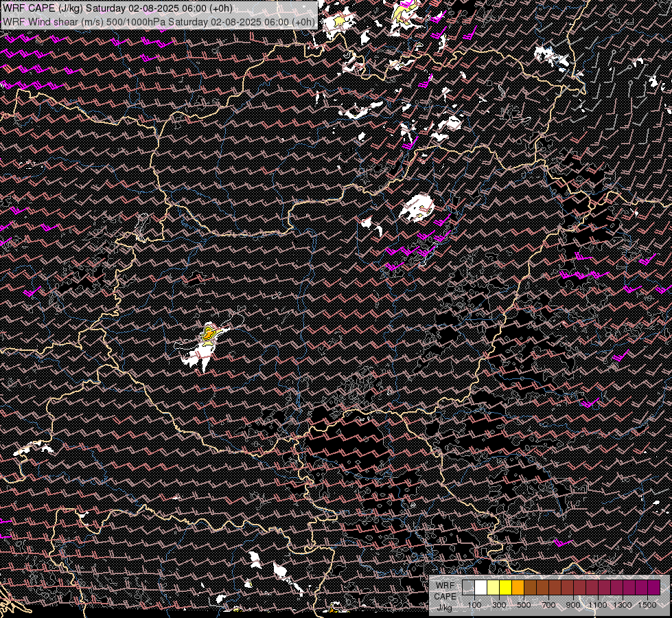Viewport: 672px width, 618px height.
Task: Click the legend value label 1500
Action: (x=647, y=605)
